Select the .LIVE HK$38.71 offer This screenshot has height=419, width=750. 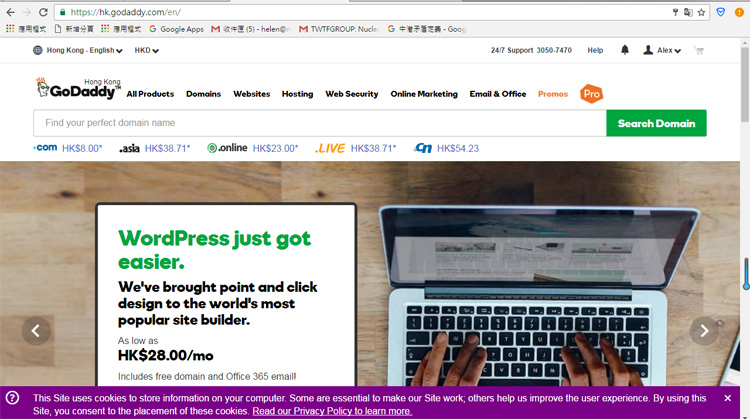pos(355,148)
